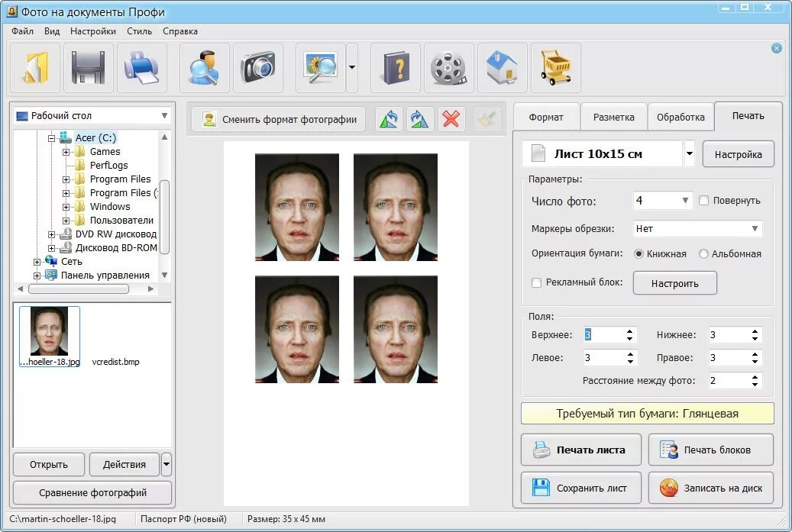The height and width of the screenshot is (532, 792).
Task: Select DVD RW дисковод in the tree
Action: (115, 234)
